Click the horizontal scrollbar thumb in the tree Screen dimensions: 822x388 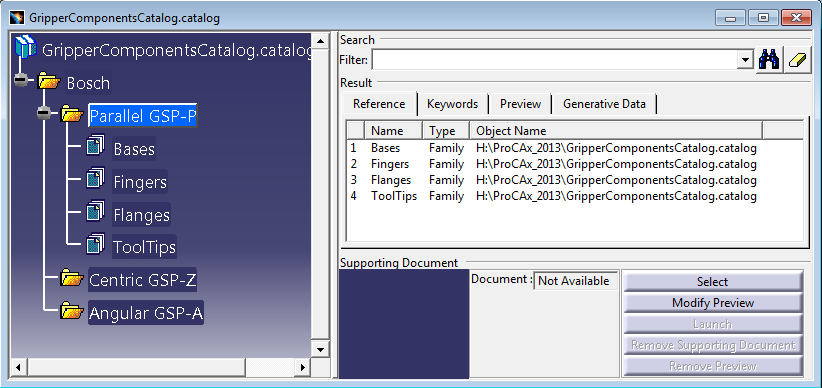(x=136, y=367)
